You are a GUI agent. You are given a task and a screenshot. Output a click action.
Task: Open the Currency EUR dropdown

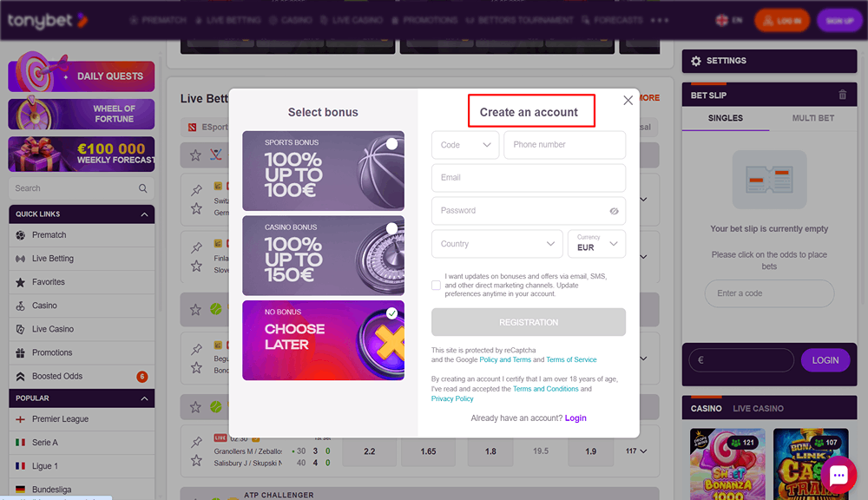tap(597, 244)
